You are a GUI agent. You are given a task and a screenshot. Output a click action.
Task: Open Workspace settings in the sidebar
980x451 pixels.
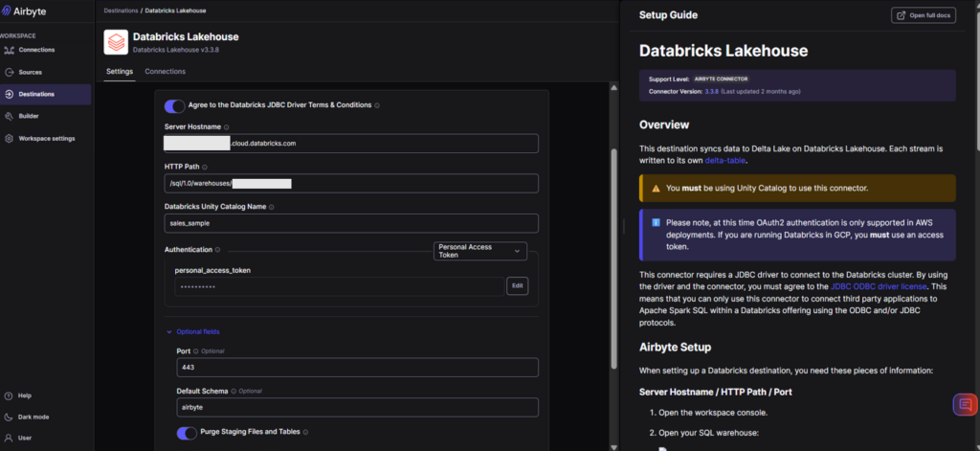point(45,138)
